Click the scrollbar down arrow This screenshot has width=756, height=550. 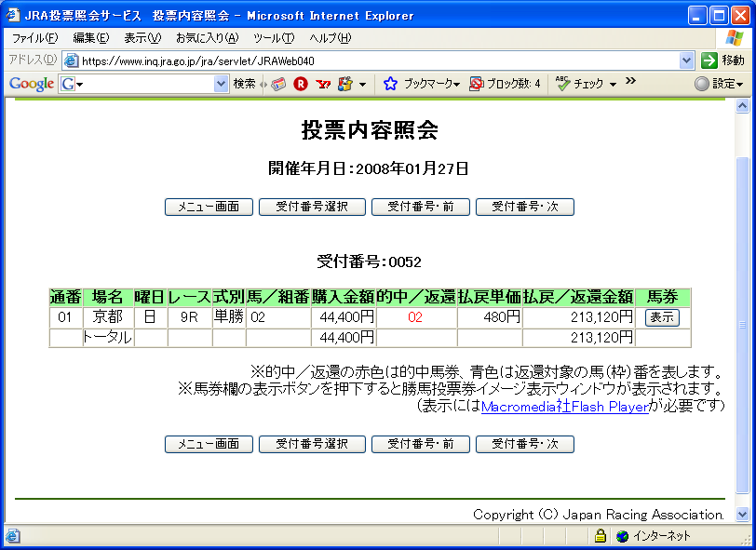[743, 515]
